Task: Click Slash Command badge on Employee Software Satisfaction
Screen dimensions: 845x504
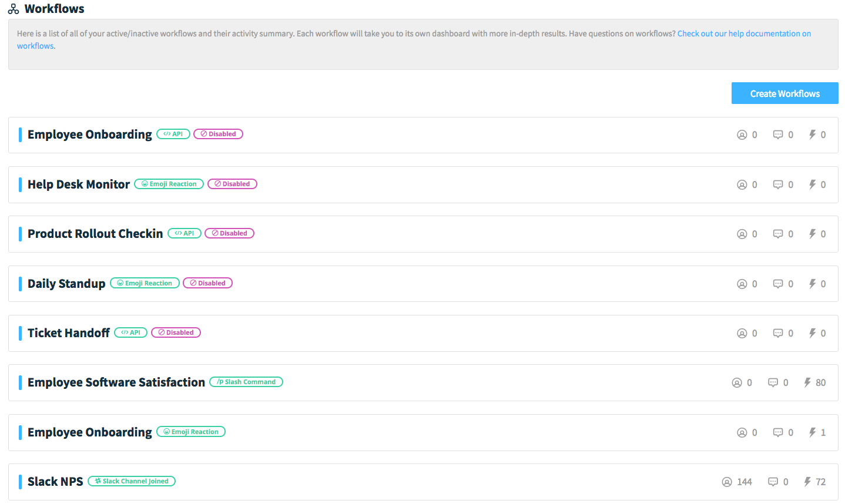Action: click(246, 382)
